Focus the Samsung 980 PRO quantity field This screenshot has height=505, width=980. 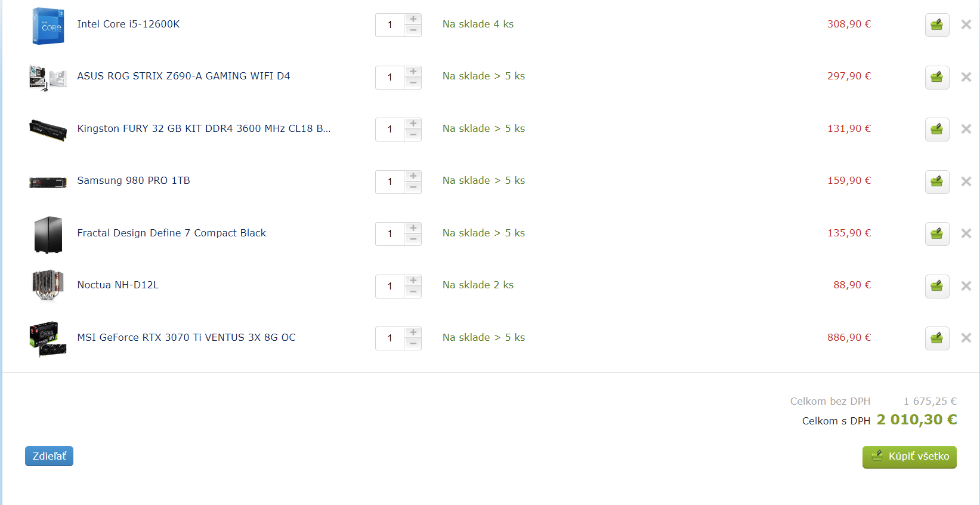pos(390,182)
